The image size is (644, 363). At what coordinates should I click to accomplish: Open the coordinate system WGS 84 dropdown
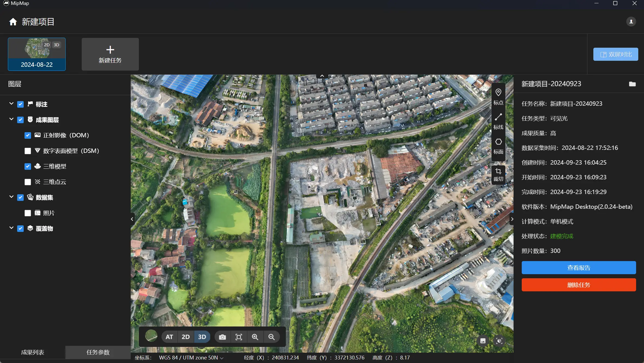coord(191,358)
